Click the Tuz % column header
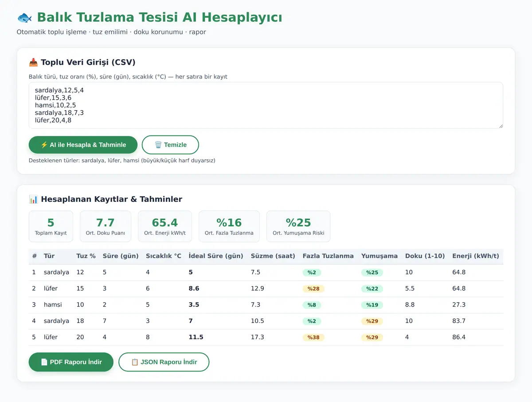The height and width of the screenshot is (402, 532). (86, 256)
